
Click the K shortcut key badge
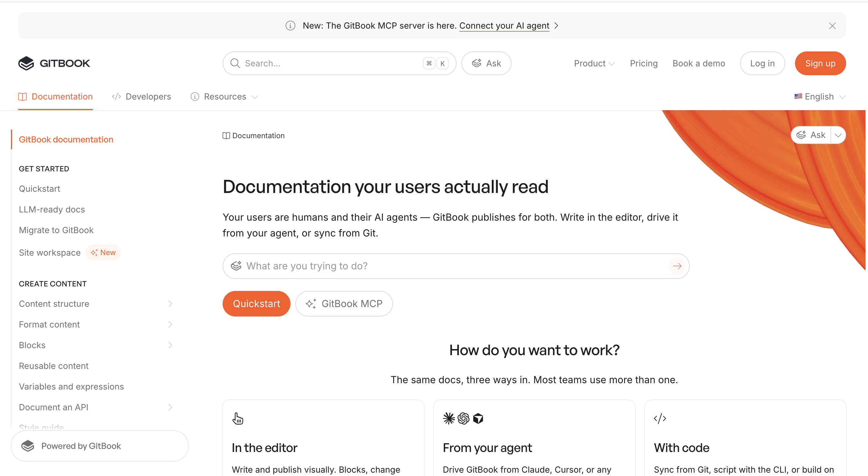pos(442,63)
